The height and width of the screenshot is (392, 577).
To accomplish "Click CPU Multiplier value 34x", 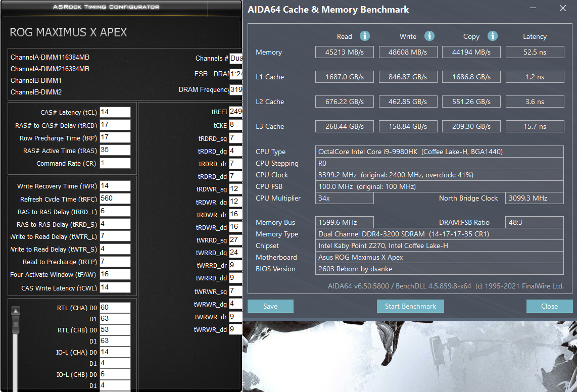I will [x=345, y=198].
